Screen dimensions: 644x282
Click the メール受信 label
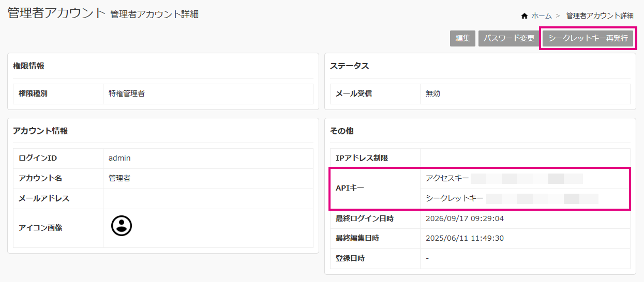tap(354, 94)
